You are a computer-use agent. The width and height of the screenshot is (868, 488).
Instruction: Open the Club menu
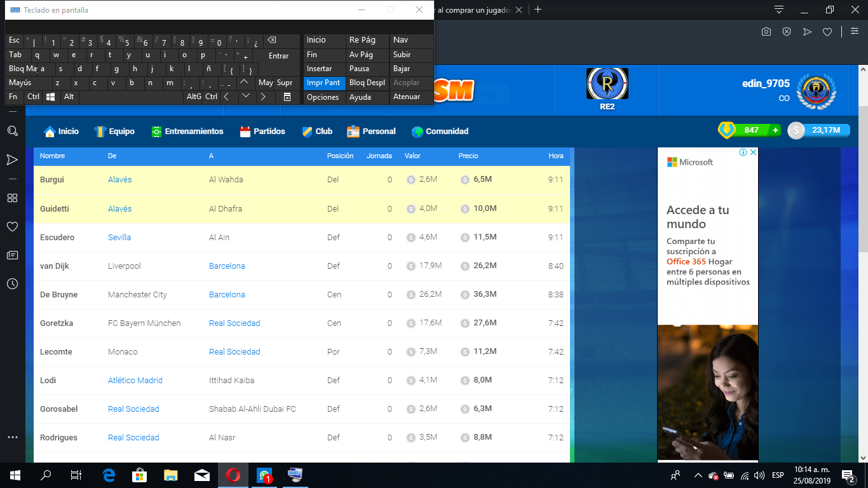point(317,132)
